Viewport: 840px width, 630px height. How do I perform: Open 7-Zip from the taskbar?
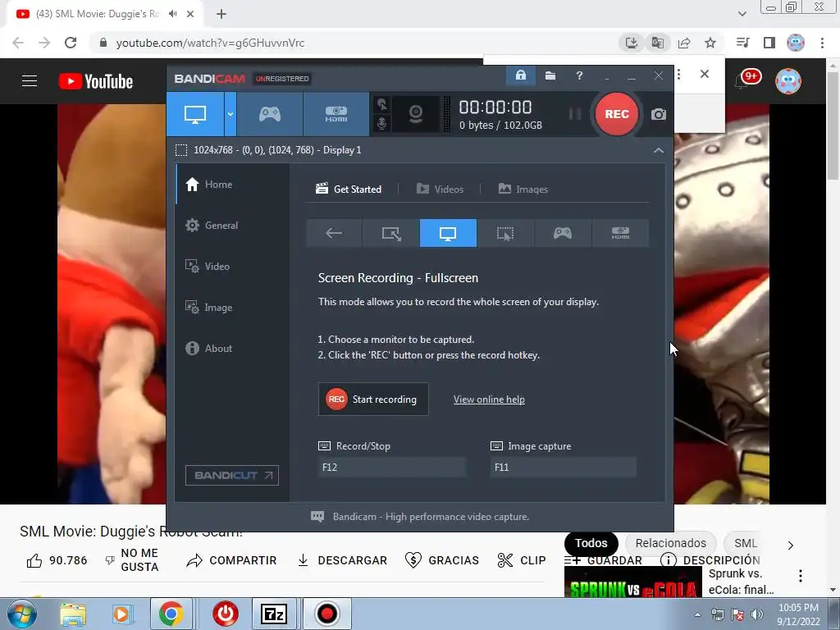click(274, 614)
